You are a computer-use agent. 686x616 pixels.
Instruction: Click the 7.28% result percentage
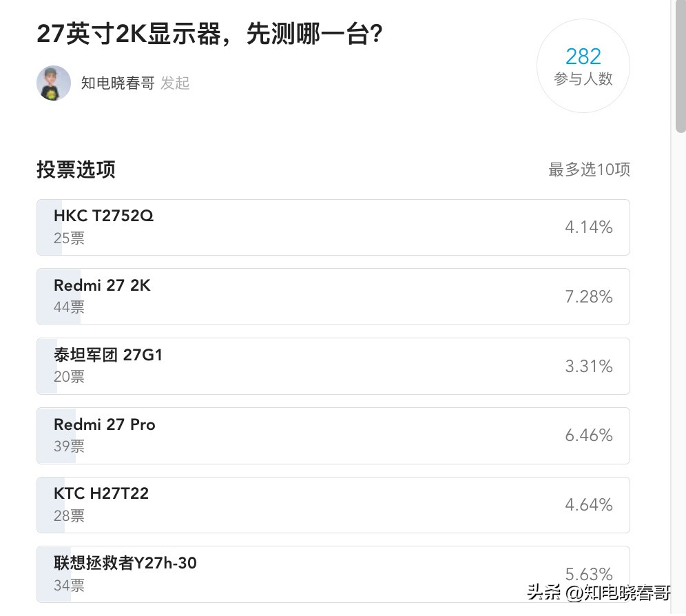tap(589, 297)
